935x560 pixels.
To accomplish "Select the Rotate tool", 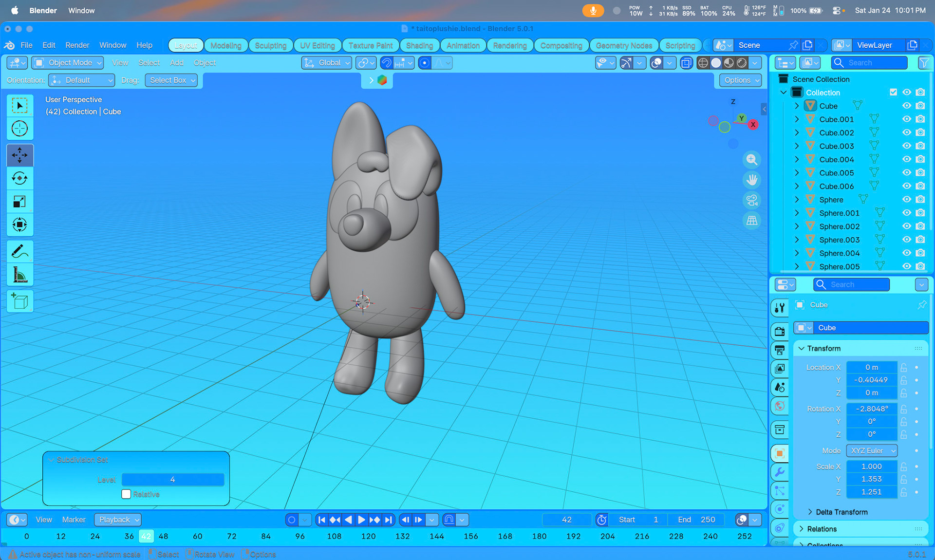I will (x=19, y=178).
